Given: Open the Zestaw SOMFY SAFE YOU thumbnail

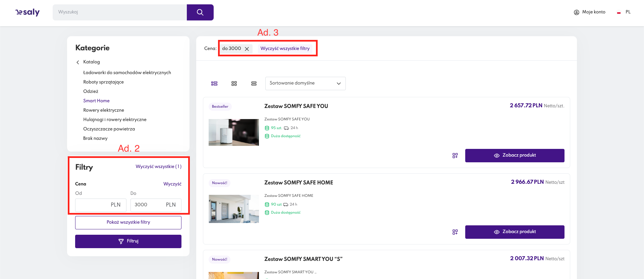Looking at the screenshot, I should [234, 132].
